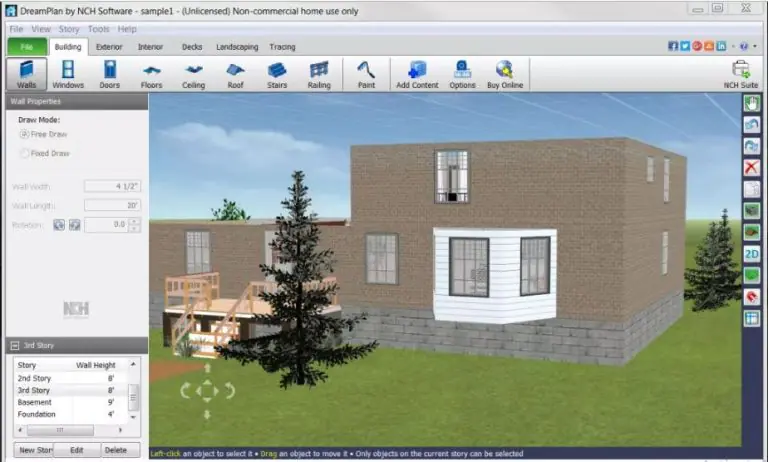Screen dimensions: 768x462
Task: Open the Help menu
Action: pyautogui.click(x=127, y=29)
